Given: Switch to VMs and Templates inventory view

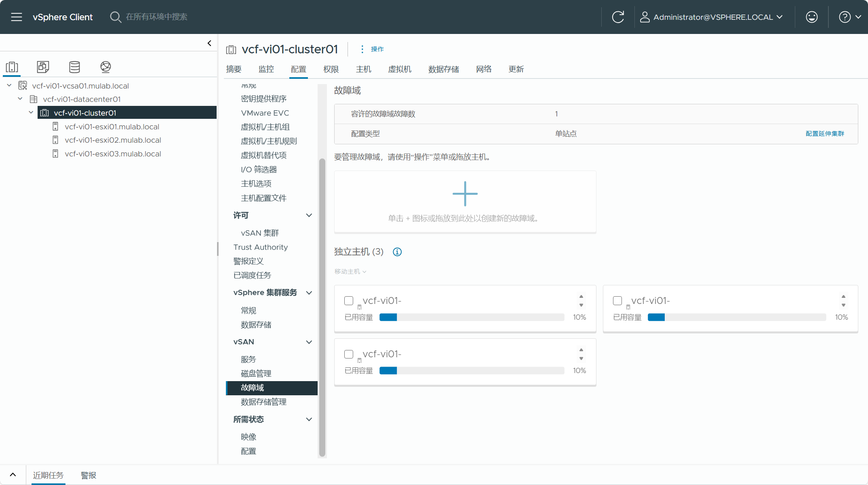Looking at the screenshot, I should 43,67.
